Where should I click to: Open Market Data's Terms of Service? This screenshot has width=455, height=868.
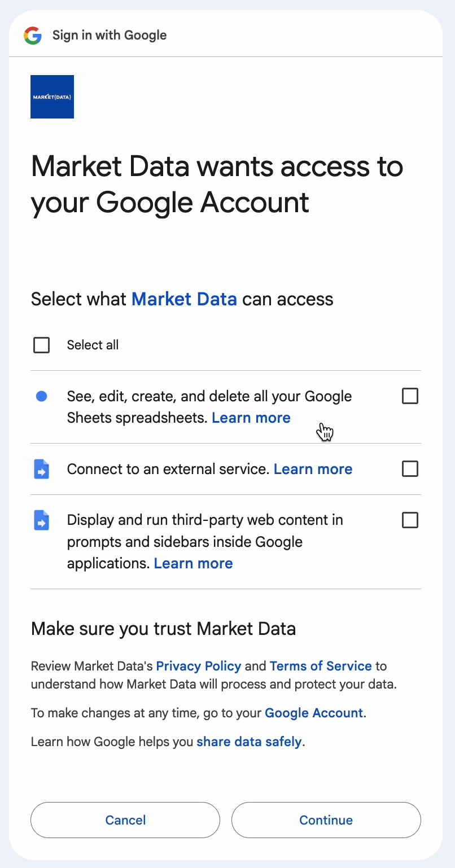(320, 666)
